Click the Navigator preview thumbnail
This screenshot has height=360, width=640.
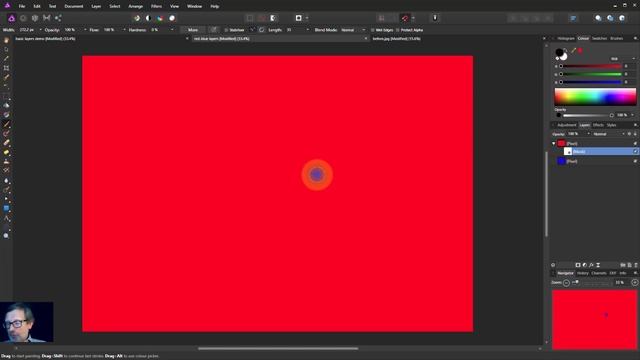click(x=594, y=320)
